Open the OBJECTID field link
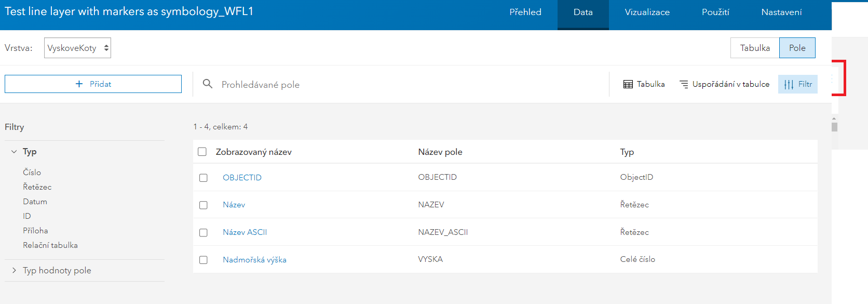Screen dimensions: 868x304 [x=242, y=178]
